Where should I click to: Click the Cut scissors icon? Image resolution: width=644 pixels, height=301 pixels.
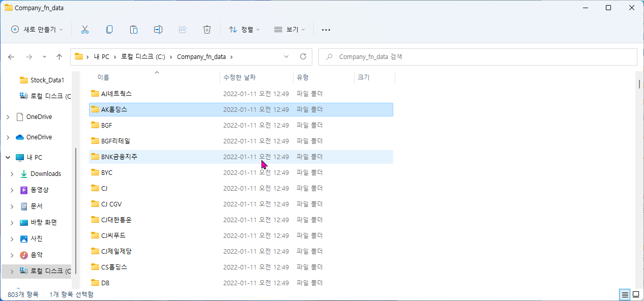(x=85, y=29)
